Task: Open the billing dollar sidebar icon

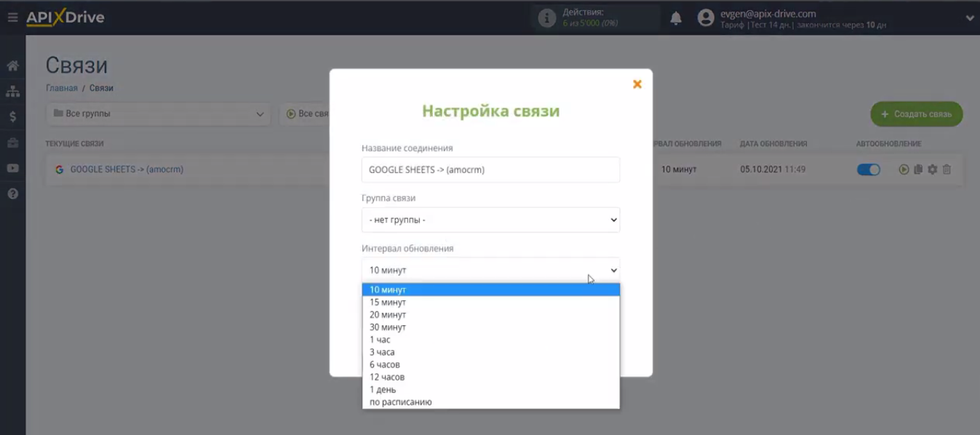Action: [x=12, y=117]
